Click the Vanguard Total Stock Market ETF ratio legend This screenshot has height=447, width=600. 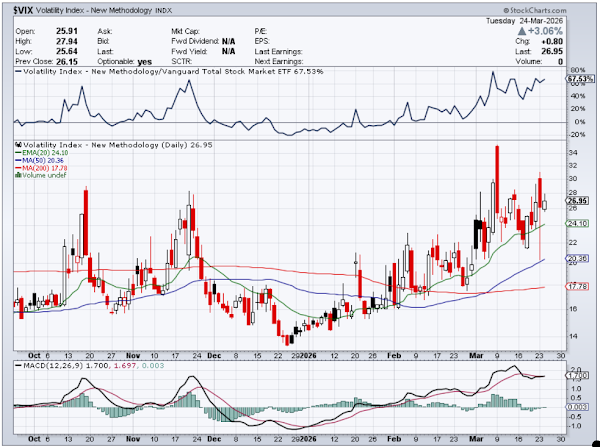pyautogui.click(x=169, y=71)
